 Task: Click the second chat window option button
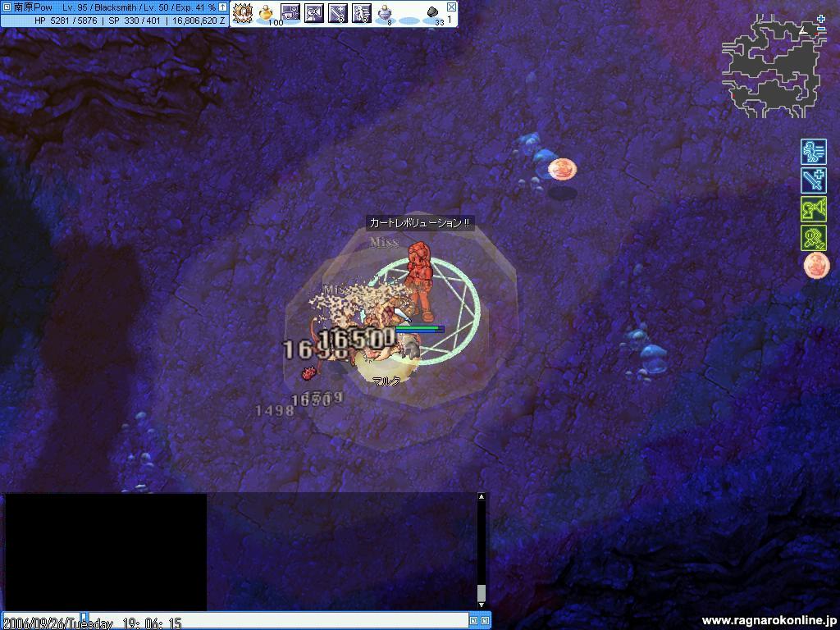point(485,620)
